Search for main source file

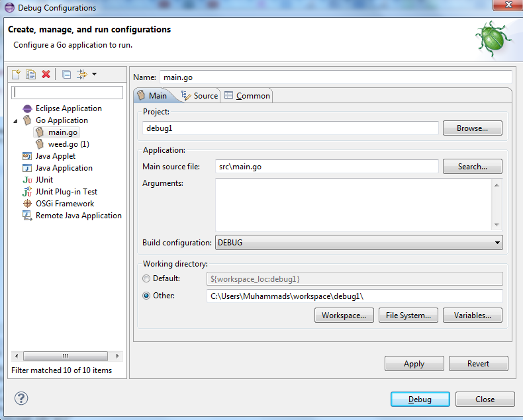pos(472,167)
